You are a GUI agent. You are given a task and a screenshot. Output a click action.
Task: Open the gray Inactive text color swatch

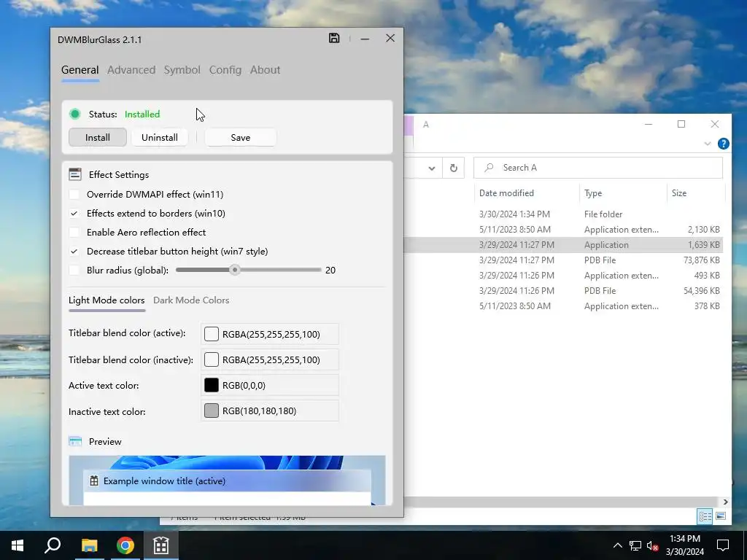coord(212,411)
